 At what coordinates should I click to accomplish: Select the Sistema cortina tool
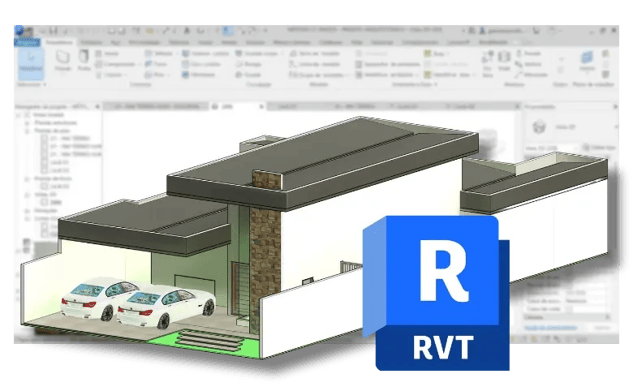pos(205,53)
